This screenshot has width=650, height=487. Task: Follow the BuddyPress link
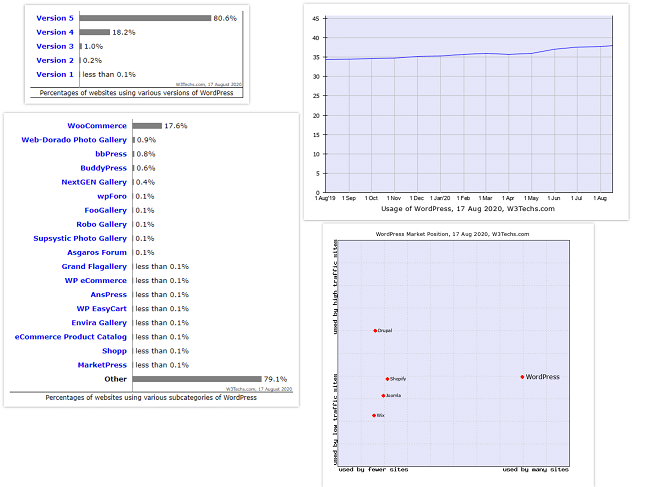(x=103, y=168)
